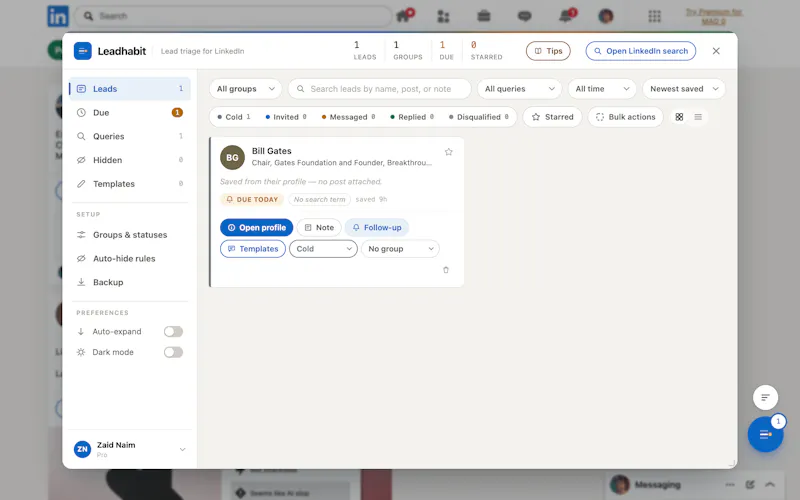800x500 pixels.
Task: Click Open LinkedIn search button
Action: point(641,51)
